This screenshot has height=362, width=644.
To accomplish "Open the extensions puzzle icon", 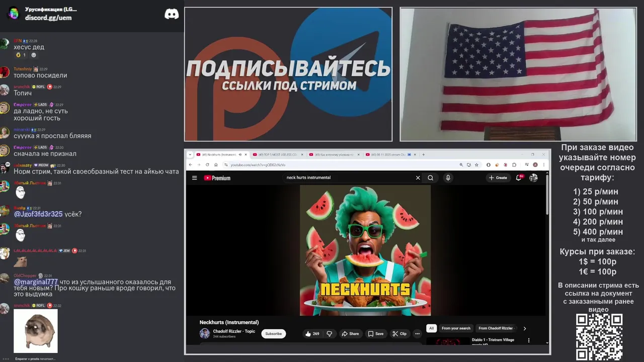I will point(514,164).
